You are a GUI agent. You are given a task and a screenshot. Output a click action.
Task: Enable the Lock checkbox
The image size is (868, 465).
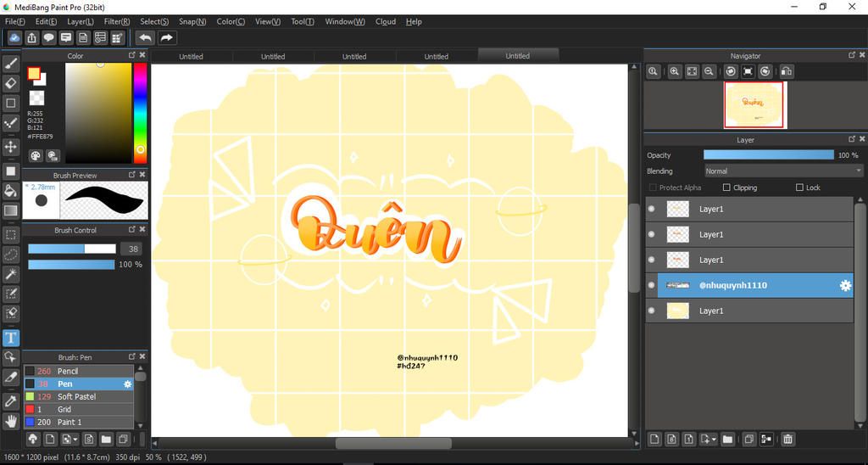(799, 188)
